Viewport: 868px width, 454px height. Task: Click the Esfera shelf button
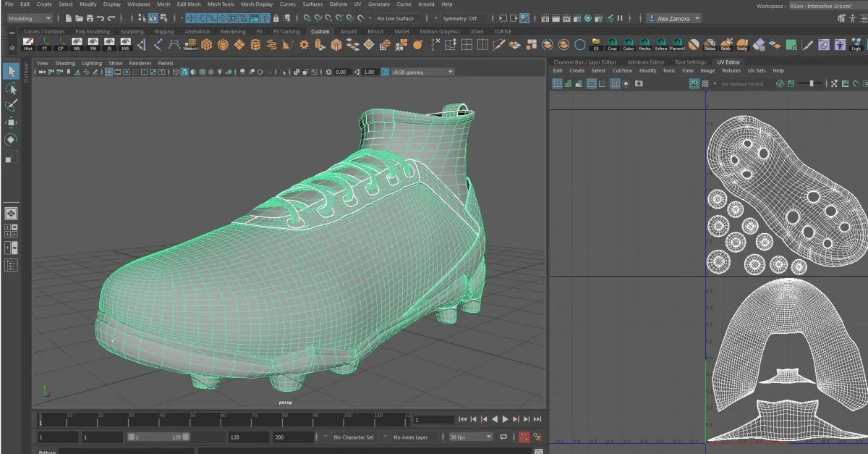tap(660, 45)
